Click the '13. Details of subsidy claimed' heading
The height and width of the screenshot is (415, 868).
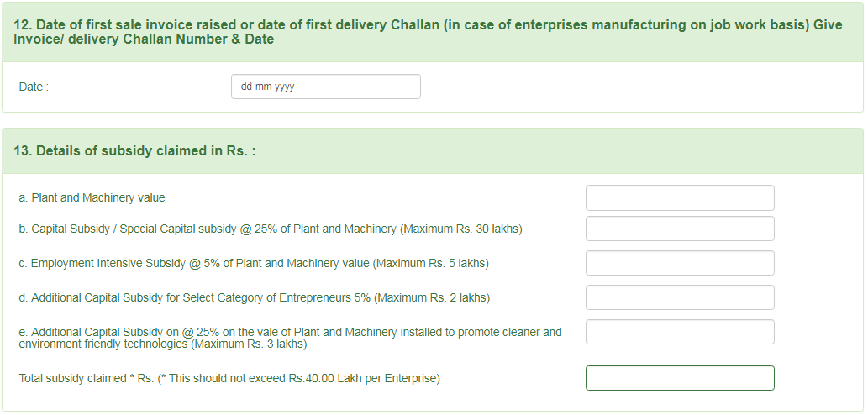click(134, 151)
